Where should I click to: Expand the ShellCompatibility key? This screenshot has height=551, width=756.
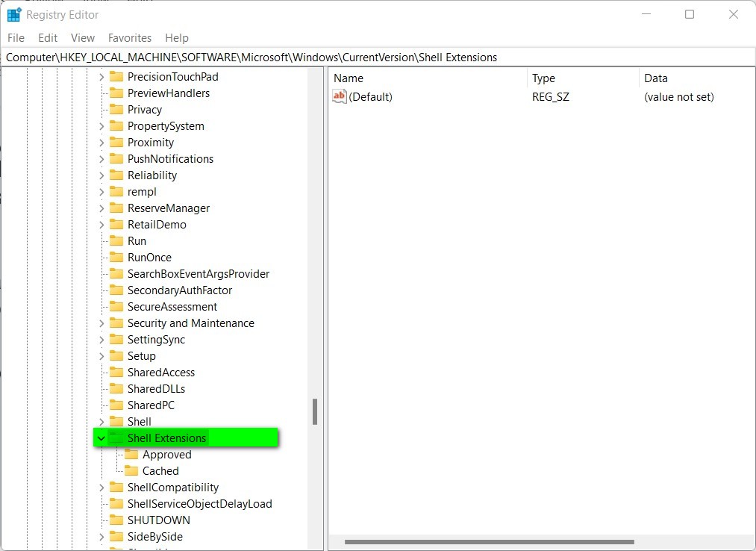pyautogui.click(x=101, y=488)
